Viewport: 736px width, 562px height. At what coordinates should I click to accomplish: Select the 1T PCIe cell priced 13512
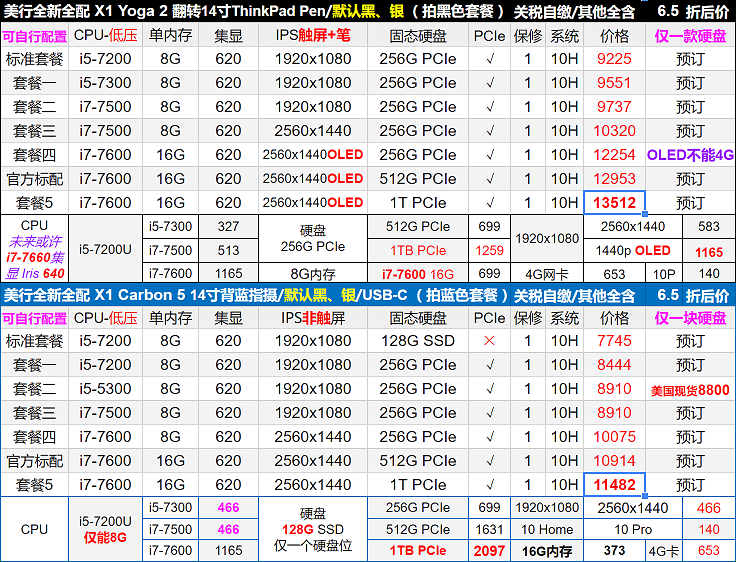(418, 202)
